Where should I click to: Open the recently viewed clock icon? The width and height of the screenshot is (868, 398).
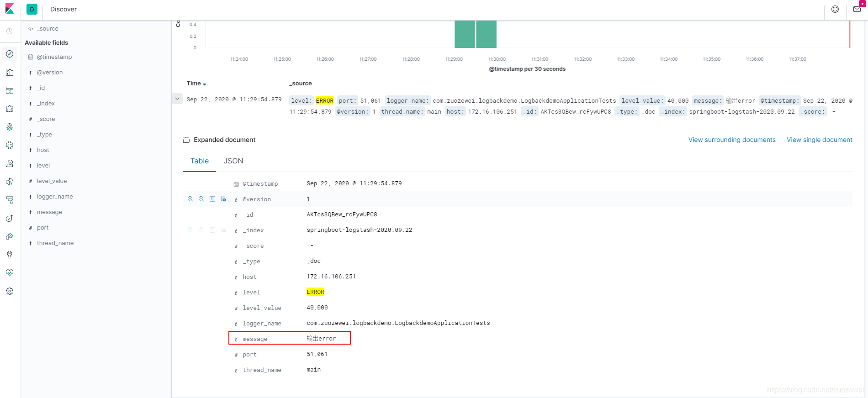coord(10,31)
